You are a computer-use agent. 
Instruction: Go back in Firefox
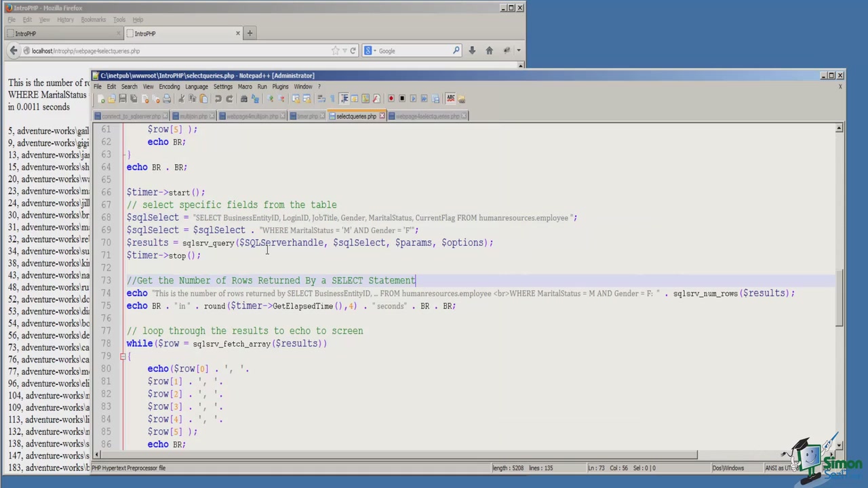(x=14, y=51)
